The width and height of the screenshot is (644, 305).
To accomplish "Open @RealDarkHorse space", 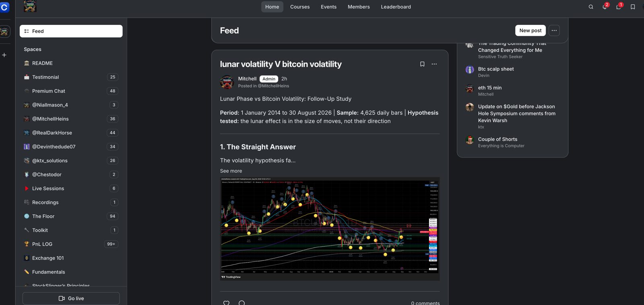I will [71, 133].
